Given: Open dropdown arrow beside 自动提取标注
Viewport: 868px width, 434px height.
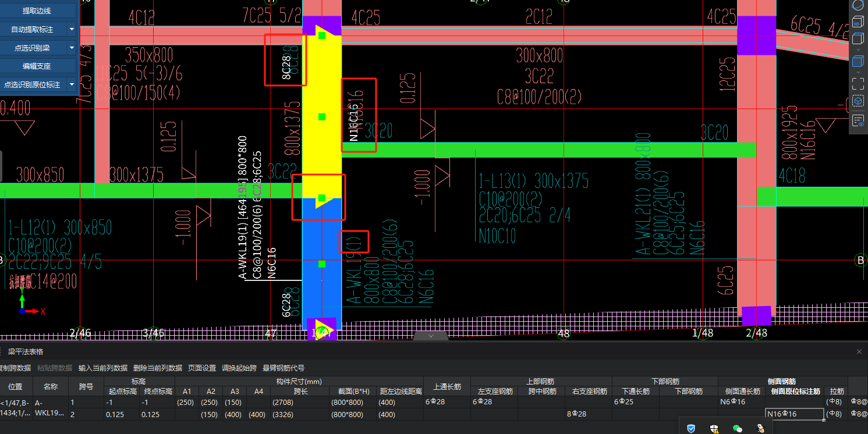Looking at the screenshot, I should 72,29.
